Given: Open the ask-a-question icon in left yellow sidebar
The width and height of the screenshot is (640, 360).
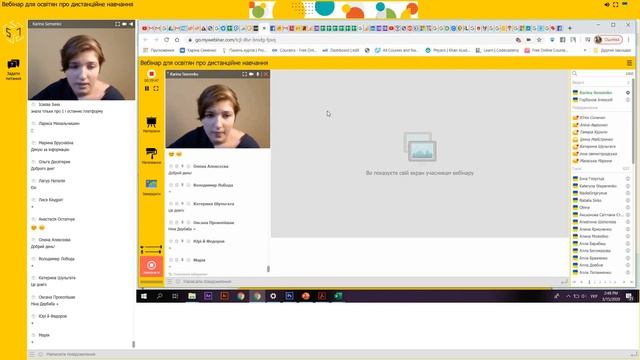Looking at the screenshot, I should pyautogui.click(x=13, y=69).
